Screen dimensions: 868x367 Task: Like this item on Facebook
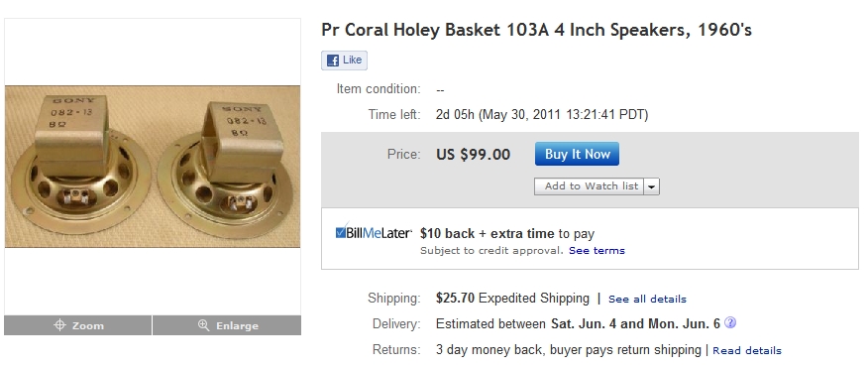[x=344, y=61]
